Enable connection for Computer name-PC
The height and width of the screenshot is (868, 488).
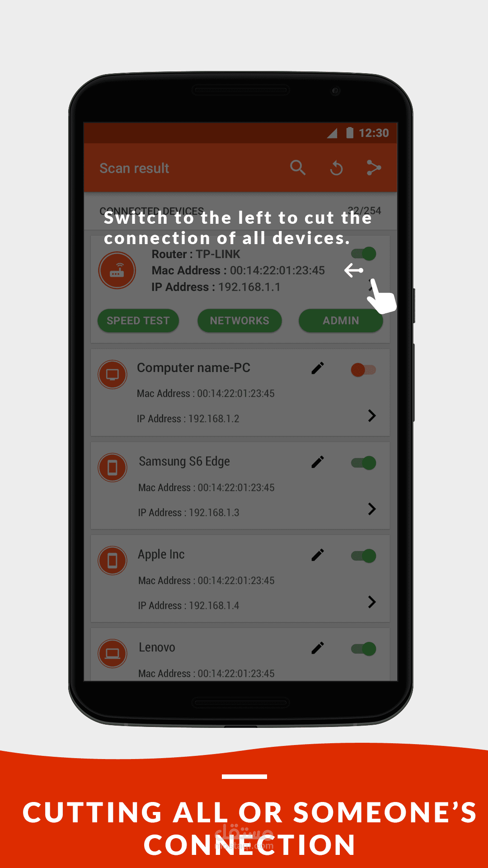click(x=364, y=370)
